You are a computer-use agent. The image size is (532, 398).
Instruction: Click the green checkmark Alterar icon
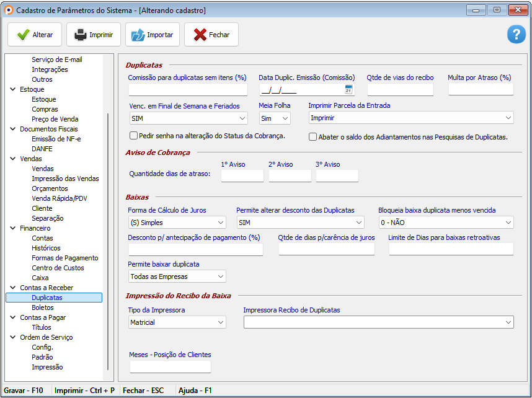pos(23,35)
